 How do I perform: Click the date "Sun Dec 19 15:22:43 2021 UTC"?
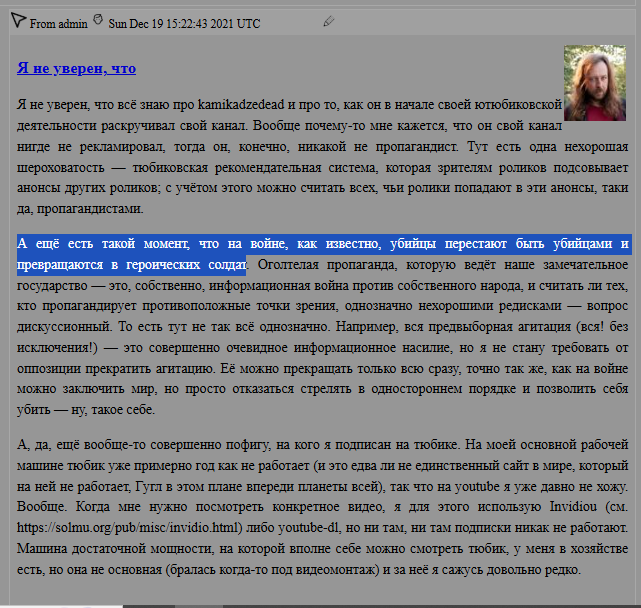coord(184,24)
